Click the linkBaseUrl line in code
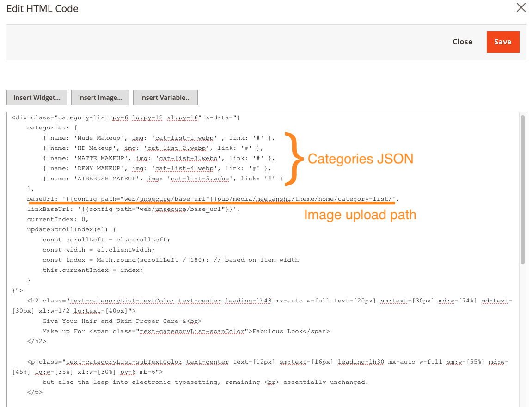This screenshot has height=407, width=532. coord(134,209)
